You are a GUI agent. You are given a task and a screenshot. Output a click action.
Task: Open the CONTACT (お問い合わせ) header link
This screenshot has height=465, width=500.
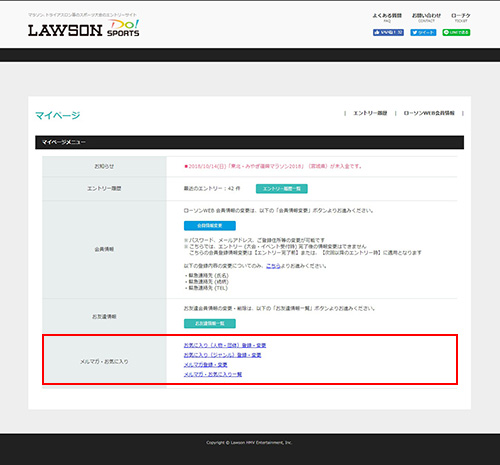point(426,17)
